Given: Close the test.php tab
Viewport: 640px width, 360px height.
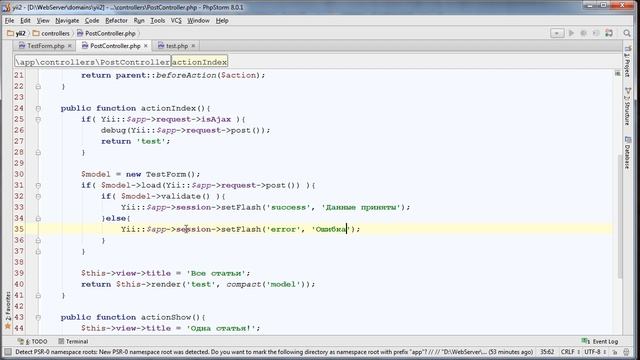Looking at the screenshot, I should (193, 46).
